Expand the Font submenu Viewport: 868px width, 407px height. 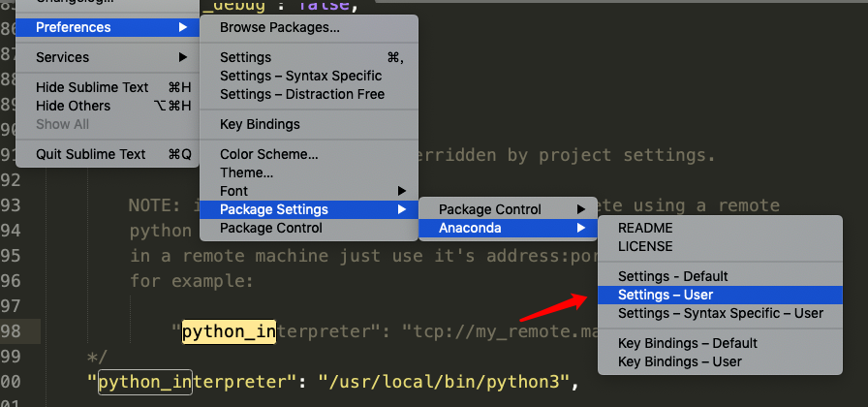308,191
